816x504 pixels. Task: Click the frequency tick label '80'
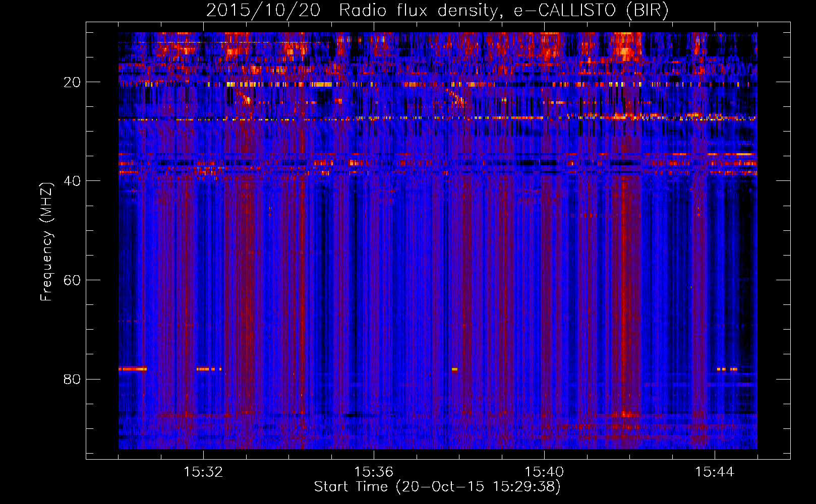point(73,379)
